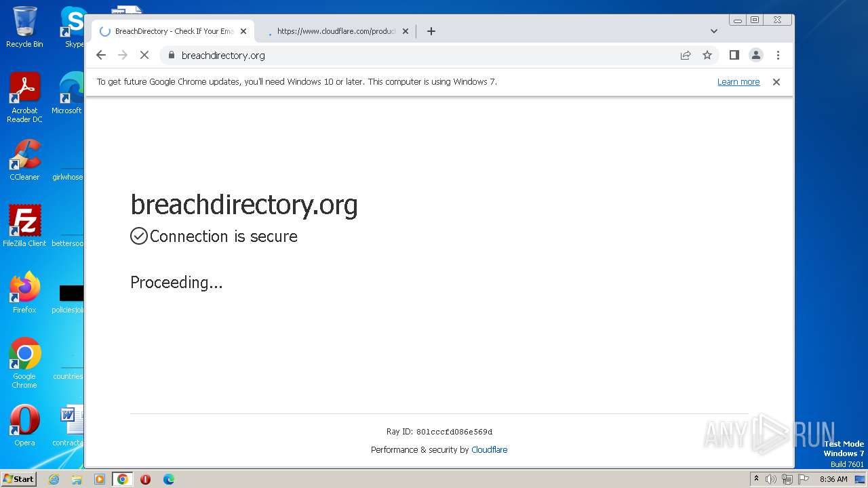The height and width of the screenshot is (488, 868).
Task: Open Opera from taskbar
Action: (145, 479)
